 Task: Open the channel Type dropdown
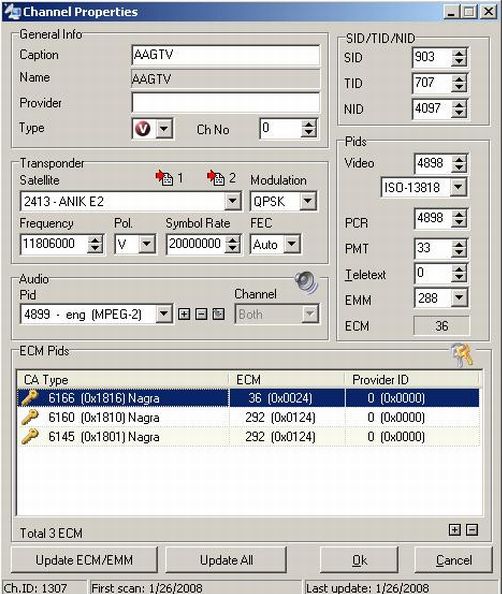tap(164, 129)
